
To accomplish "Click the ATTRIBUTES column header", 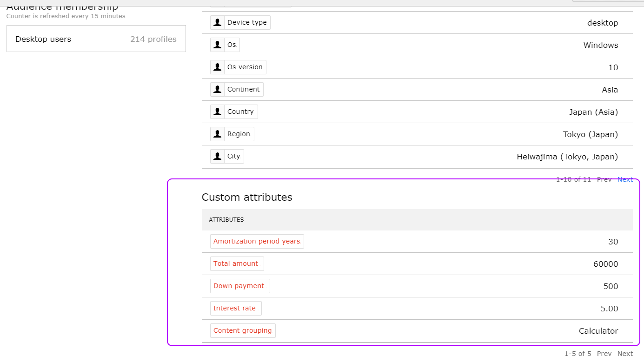I will pos(226,220).
